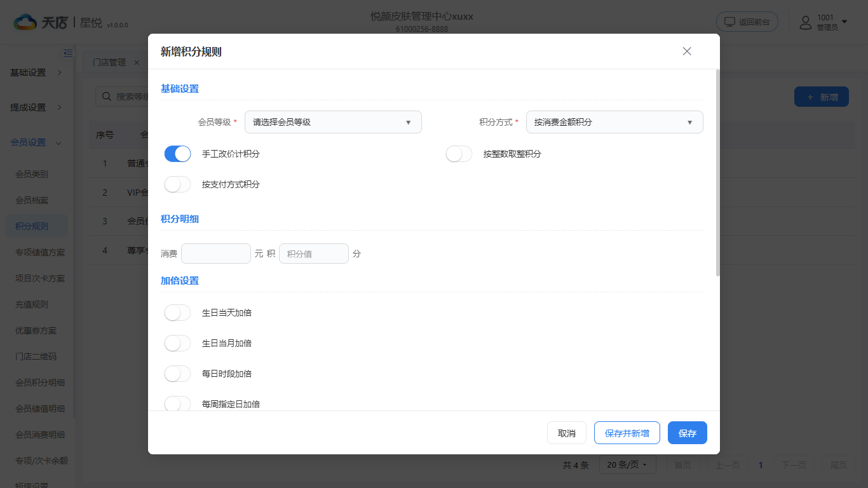Open the 1001 管理员 account dropdown
The height and width of the screenshot is (488, 868).
click(825, 22)
